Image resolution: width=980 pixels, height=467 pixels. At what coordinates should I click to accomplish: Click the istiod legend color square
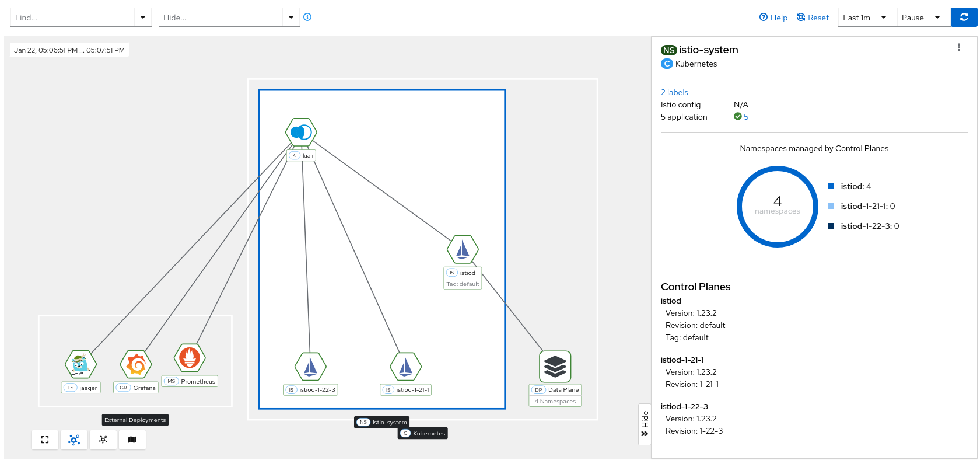click(x=831, y=186)
